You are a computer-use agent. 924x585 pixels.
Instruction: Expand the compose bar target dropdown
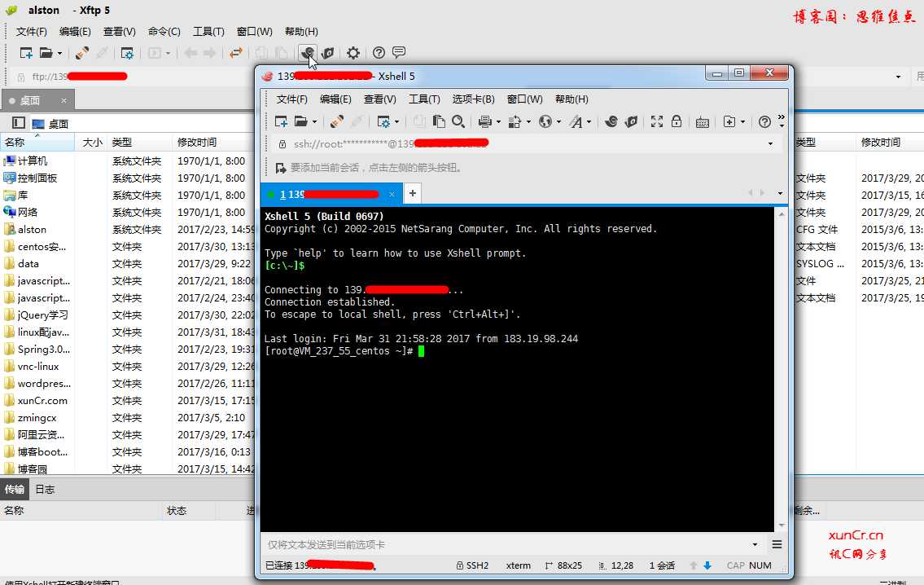(x=755, y=544)
